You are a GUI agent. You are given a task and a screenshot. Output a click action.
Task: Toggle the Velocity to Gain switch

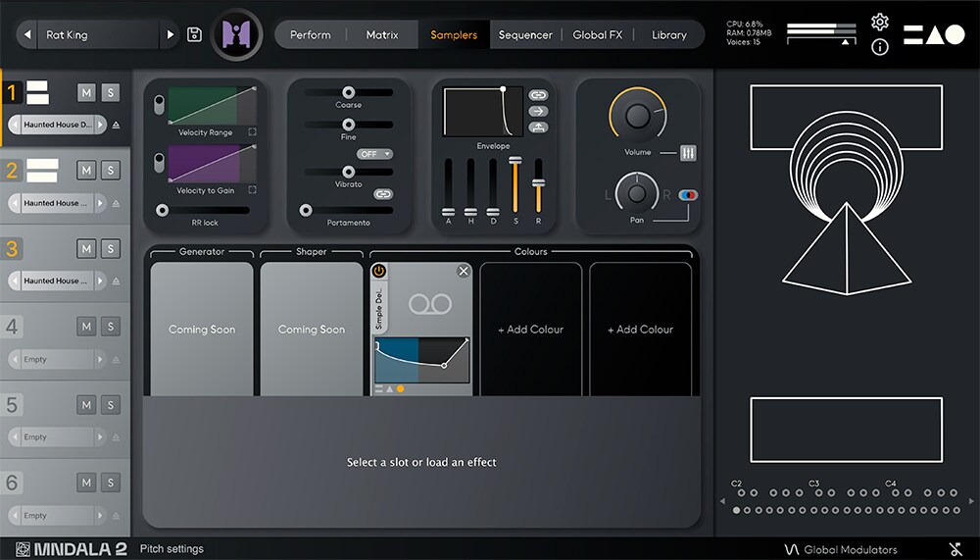160,163
